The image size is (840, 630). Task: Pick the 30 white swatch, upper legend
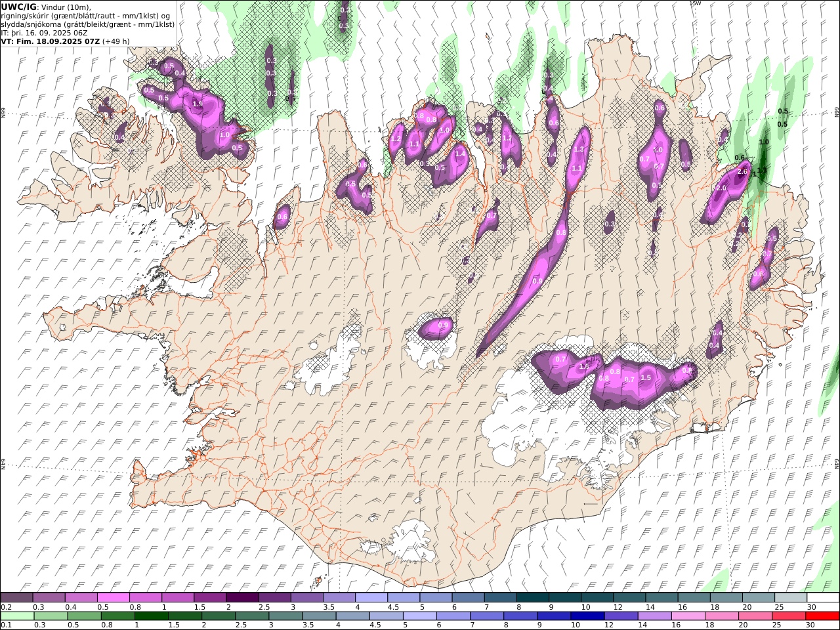[823, 598]
